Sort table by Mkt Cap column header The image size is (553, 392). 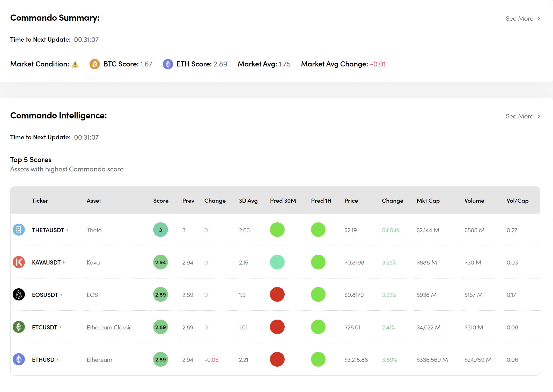click(428, 201)
